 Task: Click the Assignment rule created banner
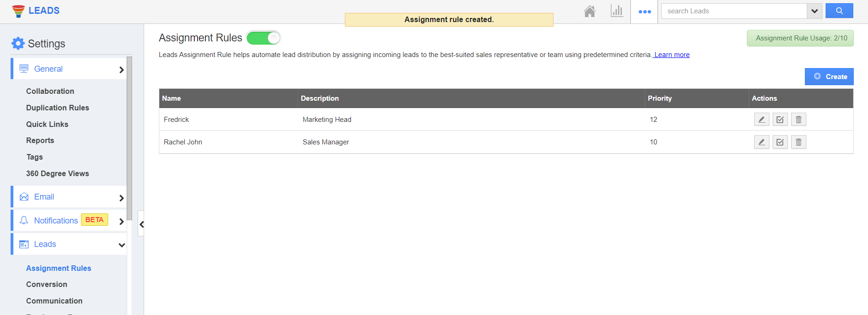point(449,20)
